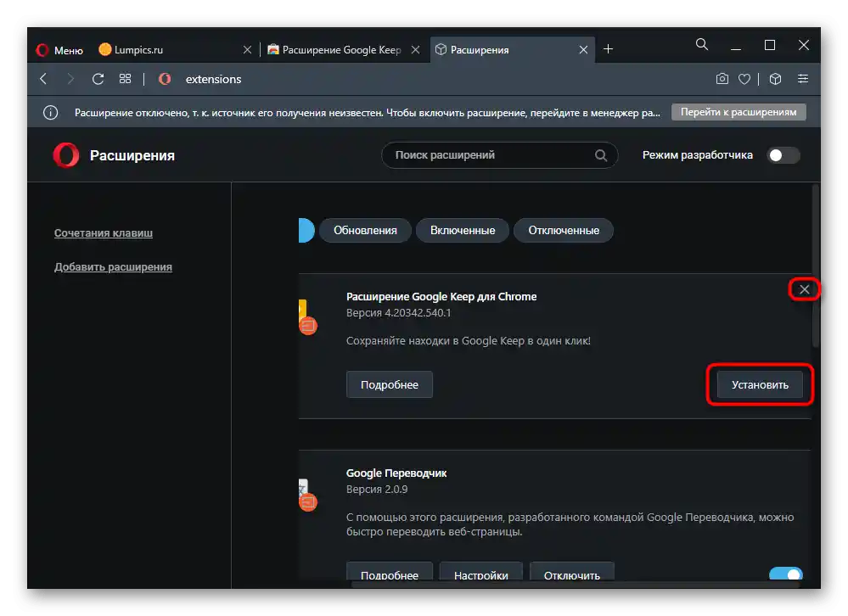Switch to the Расширение Google Keep tab
848x616 pixels.
click(x=342, y=50)
